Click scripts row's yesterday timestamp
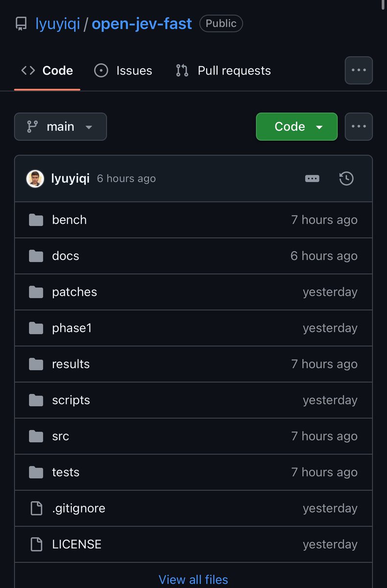This screenshot has width=387, height=588. coord(330,400)
